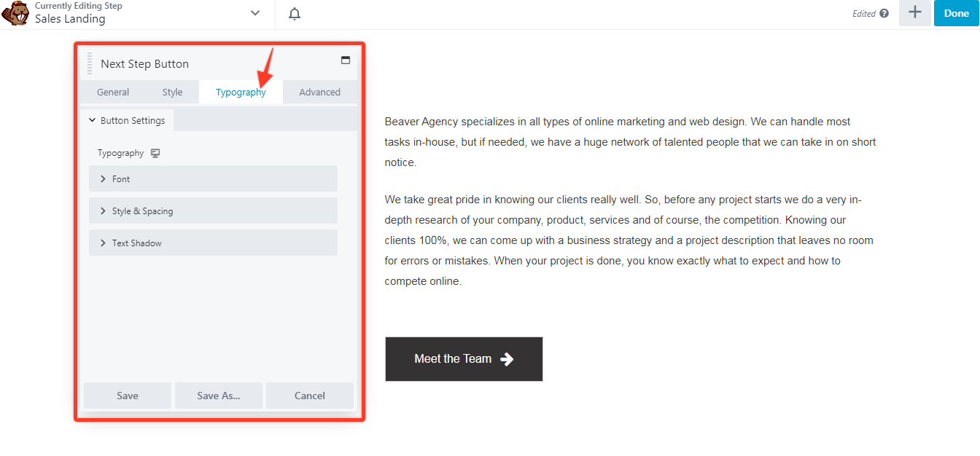
Task: Click the Edited help question mark icon
Action: [884, 14]
